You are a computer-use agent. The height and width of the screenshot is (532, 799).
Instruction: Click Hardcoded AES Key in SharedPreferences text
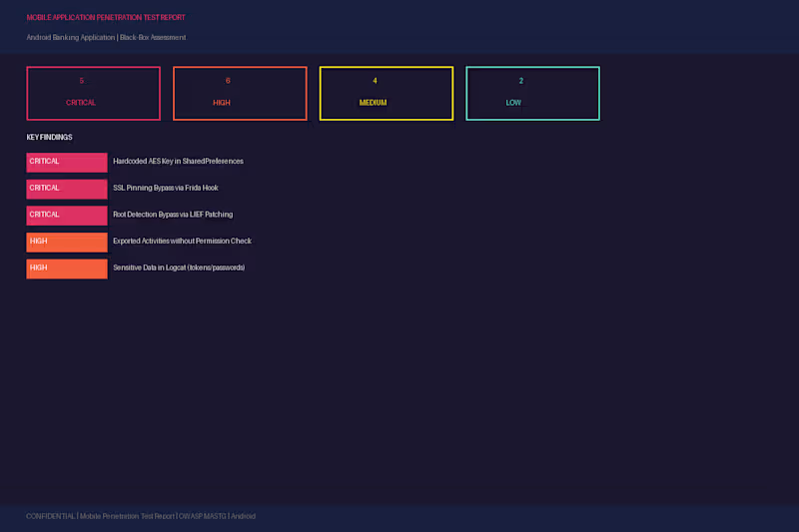[178, 161]
